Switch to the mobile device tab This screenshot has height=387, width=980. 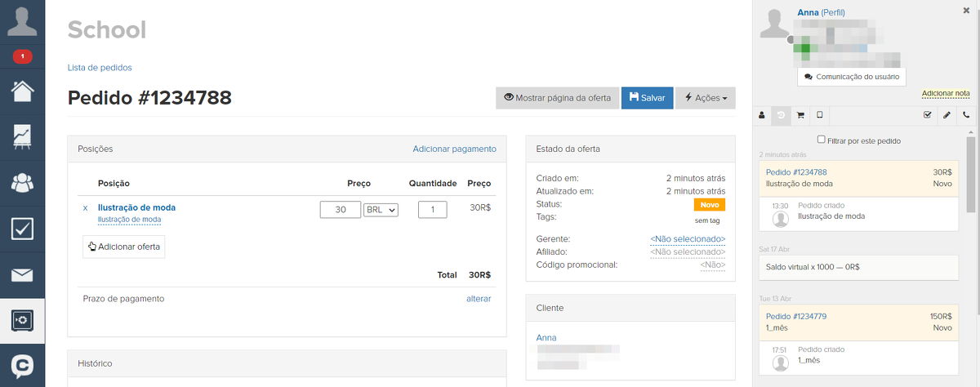pyautogui.click(x=820, y=115)
